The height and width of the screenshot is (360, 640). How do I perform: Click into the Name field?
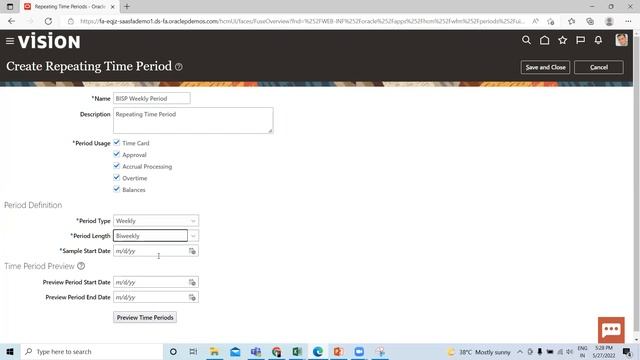point(151,98)
